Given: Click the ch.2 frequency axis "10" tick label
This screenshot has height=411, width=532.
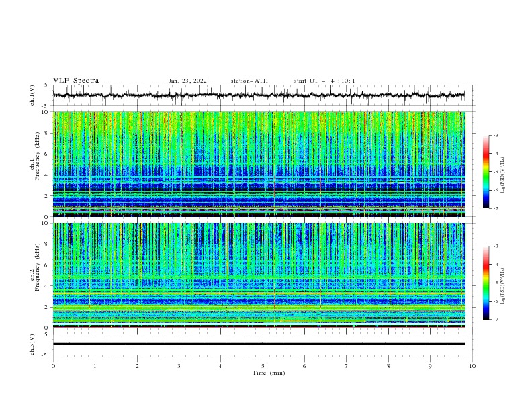Looking at the screenshot, I should tap(46, 223).
